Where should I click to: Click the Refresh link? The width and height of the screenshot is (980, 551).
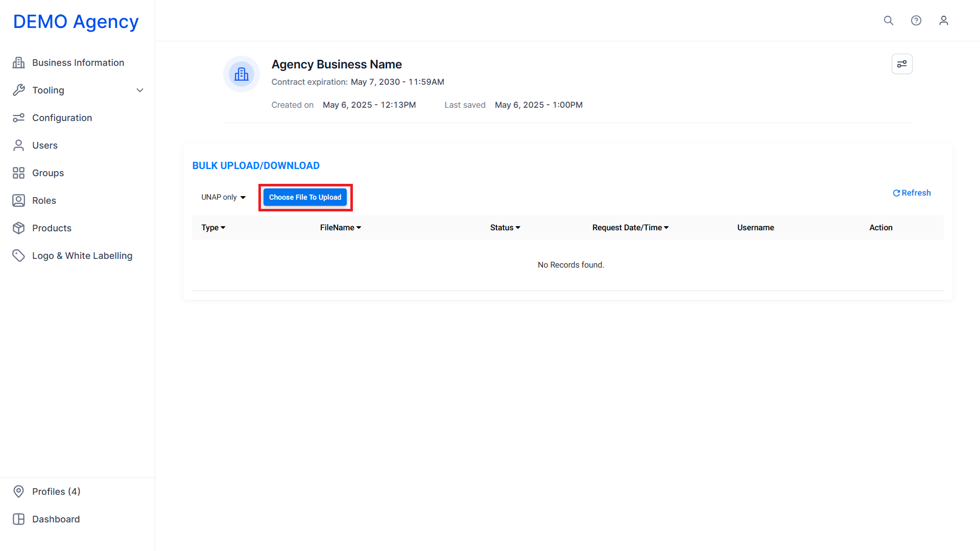pyautogui.click(x=912, y=193)
